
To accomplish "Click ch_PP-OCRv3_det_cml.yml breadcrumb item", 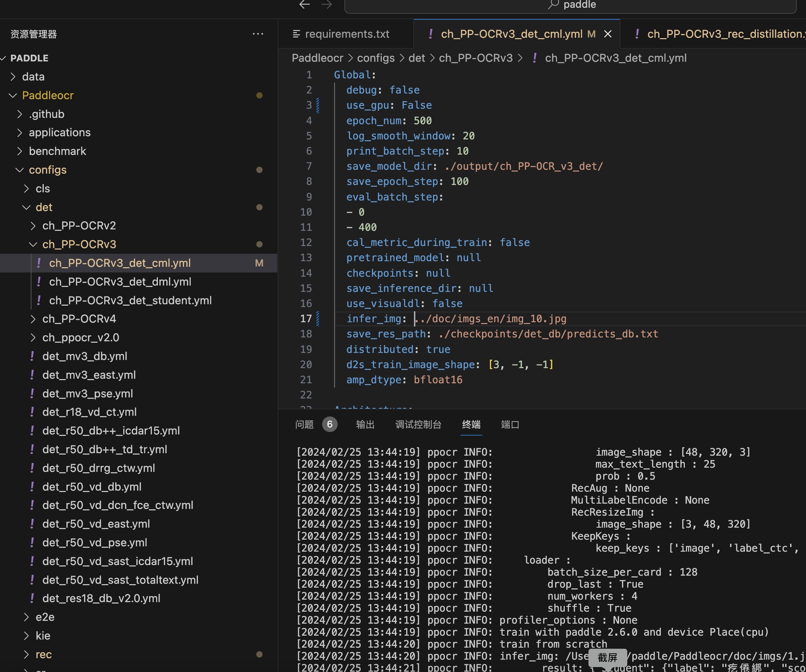I will [x=616, y=58].
